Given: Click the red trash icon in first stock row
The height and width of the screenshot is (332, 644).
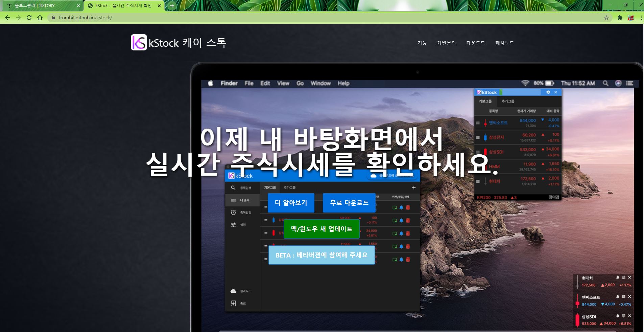Looking at the screenshot, I should tap(408, 207).
